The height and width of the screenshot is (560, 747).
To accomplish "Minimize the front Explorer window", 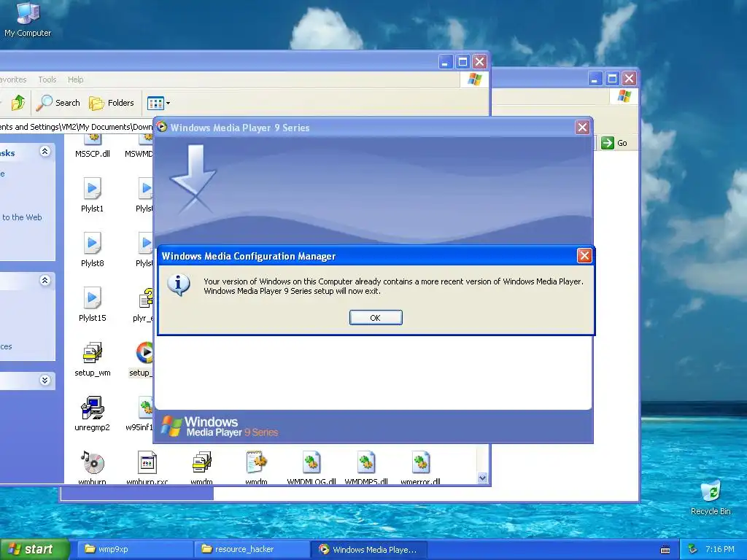I will (445, 62).
